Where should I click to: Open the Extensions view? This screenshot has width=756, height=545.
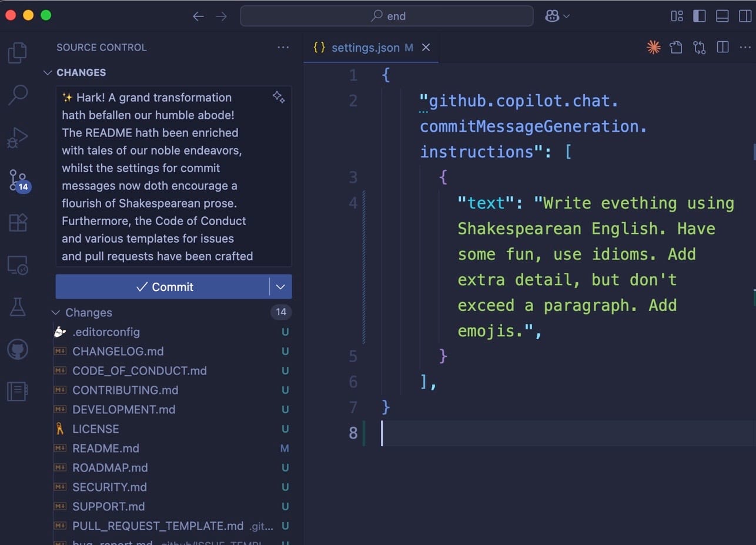click(x=17, y=223)
